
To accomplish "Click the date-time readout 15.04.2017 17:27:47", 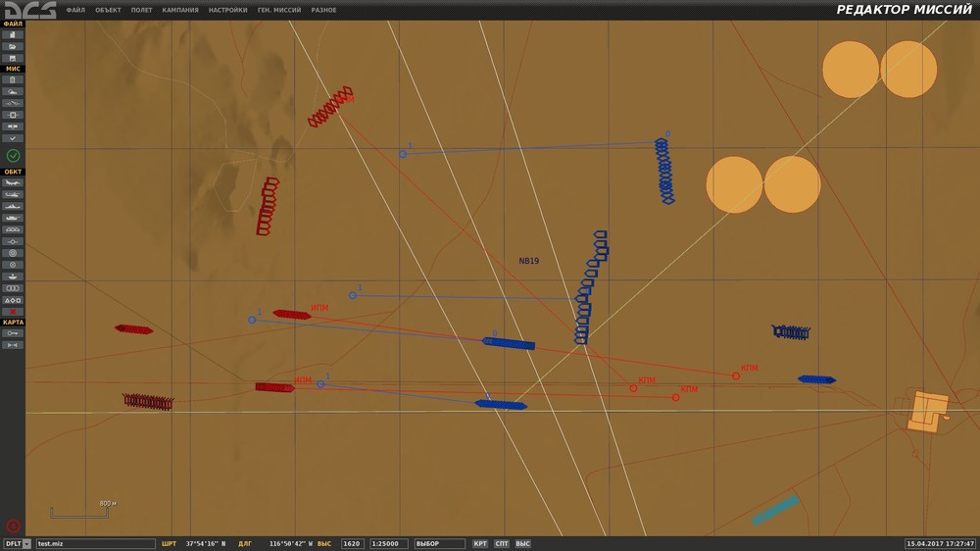I will pyautogui.click(x=941, y=543).
